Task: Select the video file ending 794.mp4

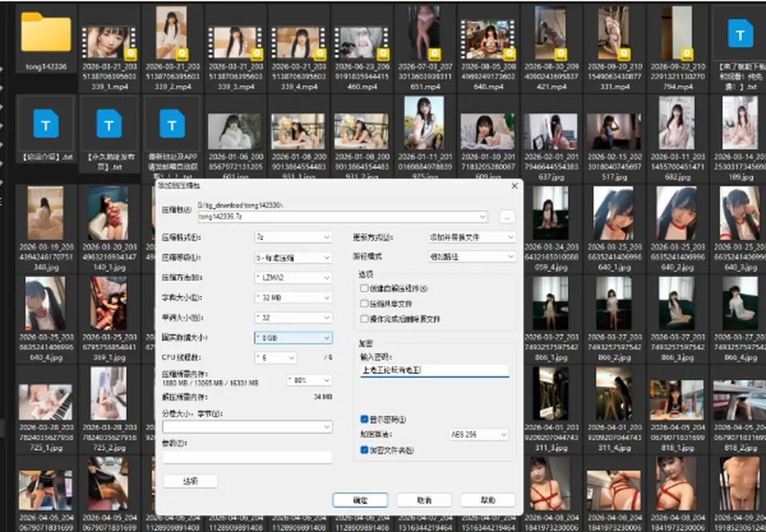Action: (677, 33)
